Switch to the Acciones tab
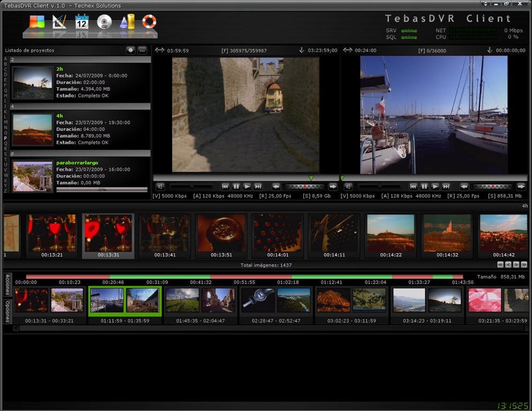 (x=8, y=285)
